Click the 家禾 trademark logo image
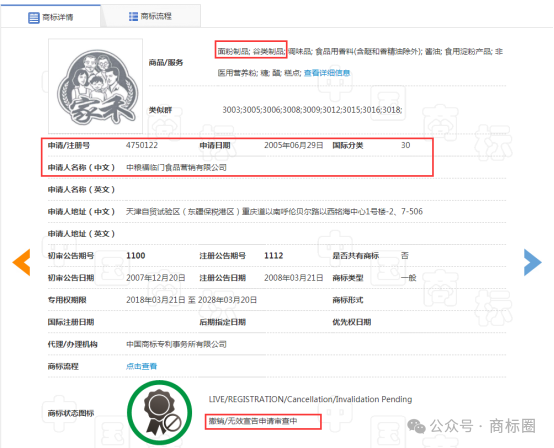Viewport: 554px width, 448px height. point(96,87)
